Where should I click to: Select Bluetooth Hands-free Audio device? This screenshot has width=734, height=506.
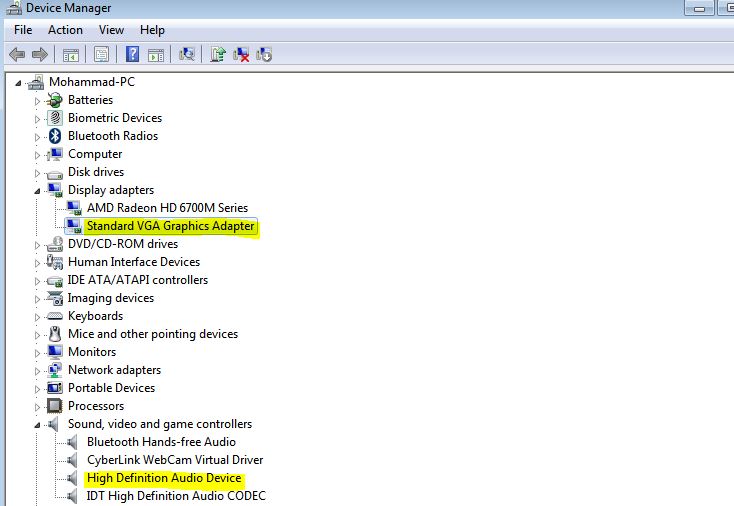click(161, 442)
